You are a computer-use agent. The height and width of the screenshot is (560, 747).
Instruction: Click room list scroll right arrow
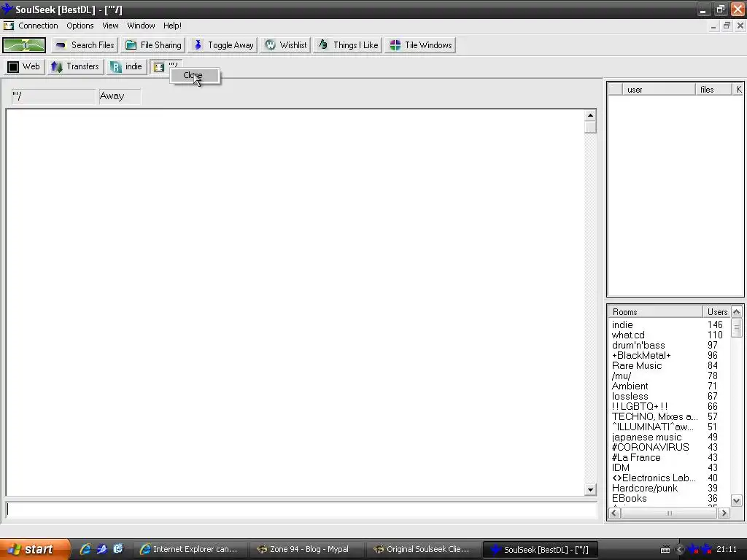point(724,513)
